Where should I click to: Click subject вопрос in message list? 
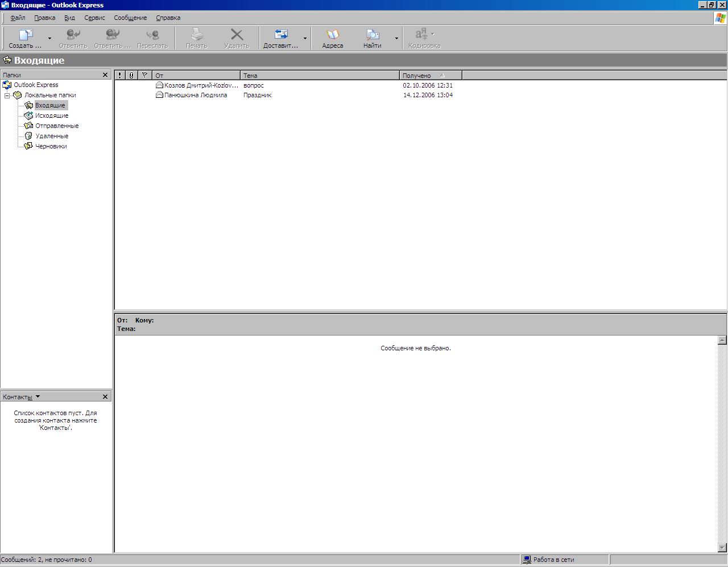(254, 85)
